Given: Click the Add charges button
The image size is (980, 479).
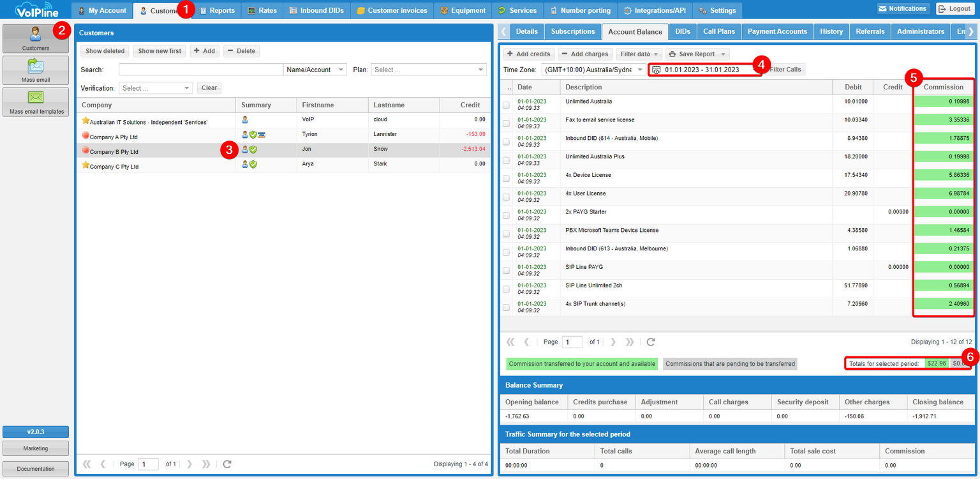Looking at the screenshot, I should tap(586, 54).
